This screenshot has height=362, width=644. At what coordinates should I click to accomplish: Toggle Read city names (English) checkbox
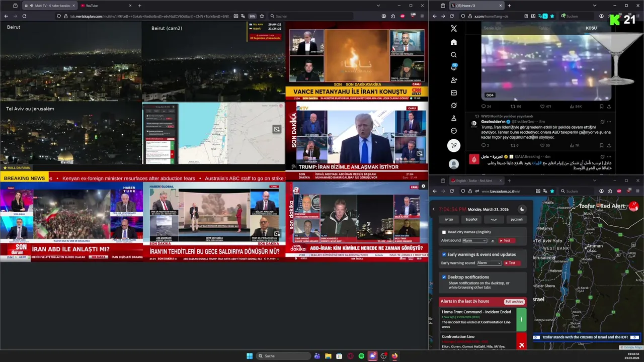pyautogui.click(x=444, y=232)
